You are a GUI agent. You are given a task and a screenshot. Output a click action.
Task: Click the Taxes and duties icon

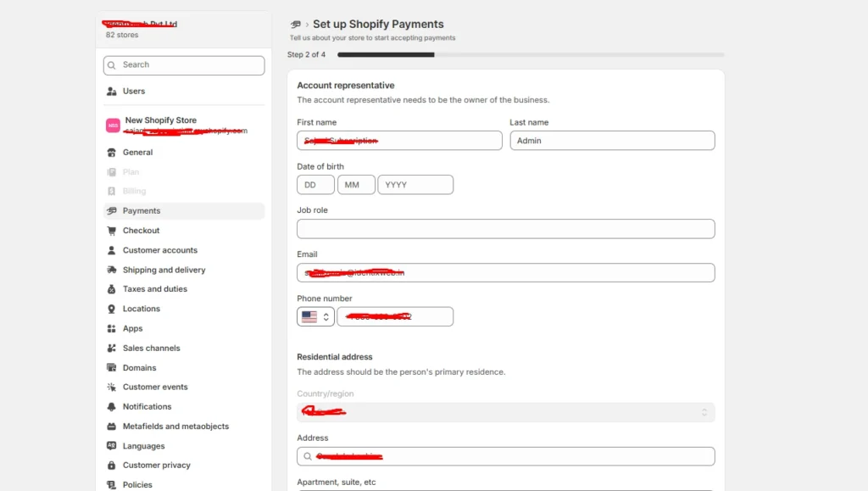tap(111, 289)
